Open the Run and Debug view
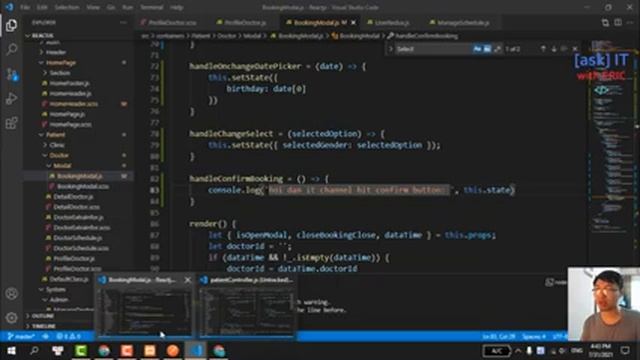Viewport: 640px width, 360px height. click(x=11, y=98)
